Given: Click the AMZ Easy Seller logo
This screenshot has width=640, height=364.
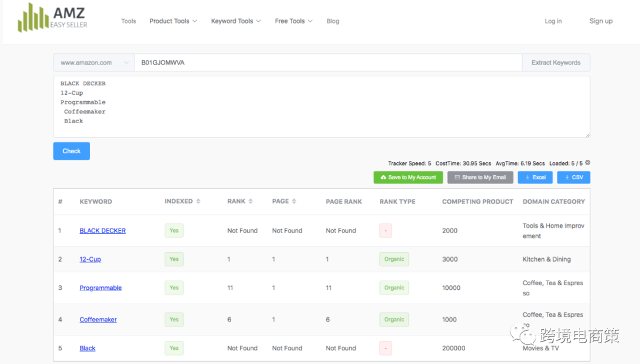Looking at the screenshot, I should (x=53, y=18).
